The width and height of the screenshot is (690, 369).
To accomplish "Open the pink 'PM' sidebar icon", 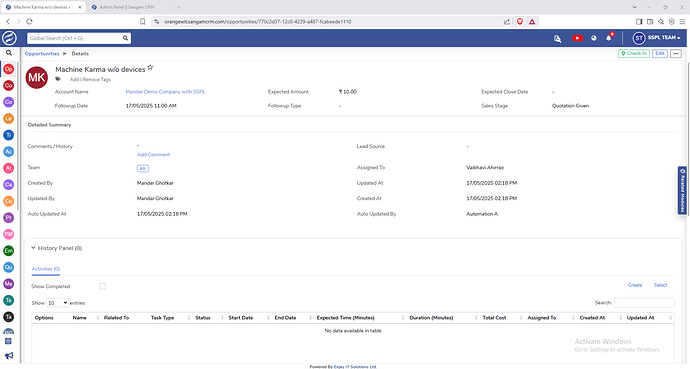I will pos(8,234).
